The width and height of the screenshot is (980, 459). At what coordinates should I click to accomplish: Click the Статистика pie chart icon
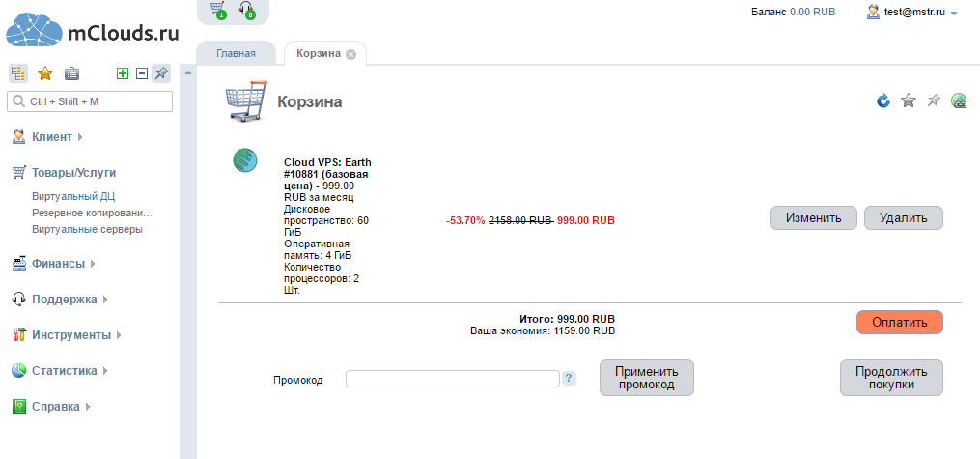click(x=18, y=371)
